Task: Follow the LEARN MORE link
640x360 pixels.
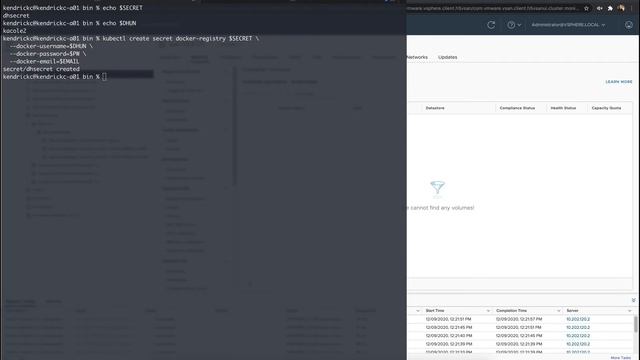Action: pyautogui.click(x=619, y=82)
